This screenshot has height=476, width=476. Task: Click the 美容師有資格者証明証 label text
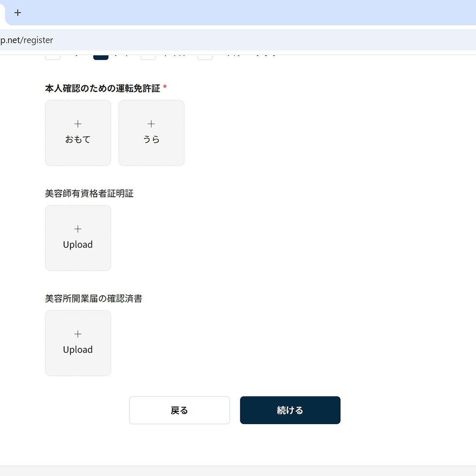pyautogui.click(x=89, y=193)
